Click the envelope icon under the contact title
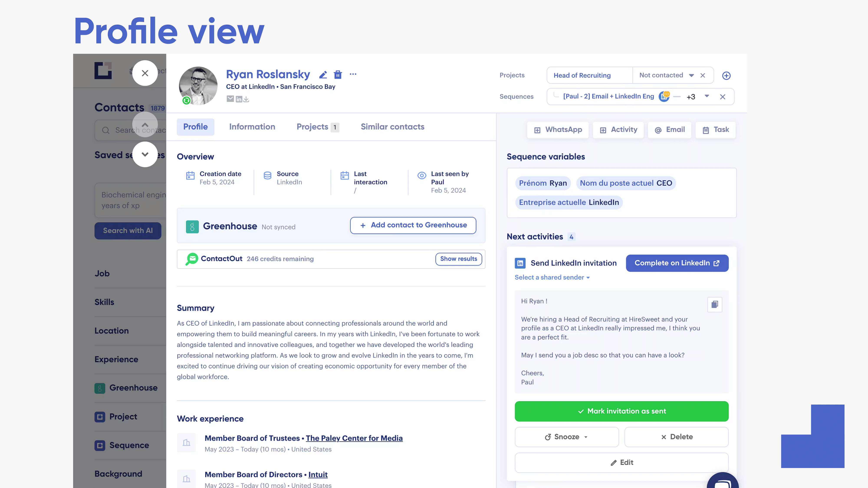The height and width of the screenshot is (488, 868). pos(230,99)
